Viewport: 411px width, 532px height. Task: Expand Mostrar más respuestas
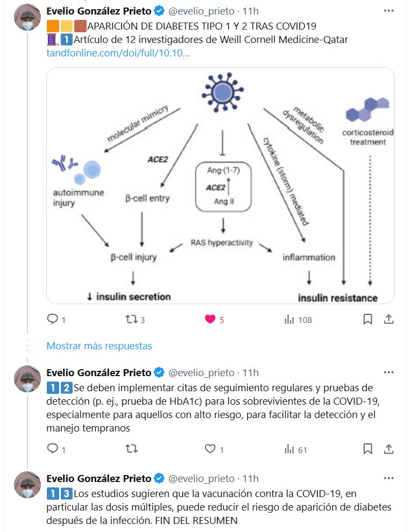tap(99, 346)
